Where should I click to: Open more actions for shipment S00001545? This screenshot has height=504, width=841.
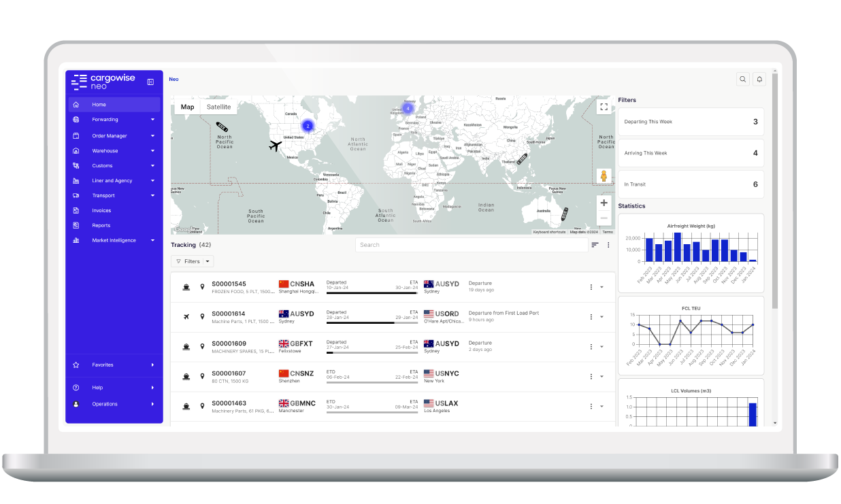click(x=591, y=287)
